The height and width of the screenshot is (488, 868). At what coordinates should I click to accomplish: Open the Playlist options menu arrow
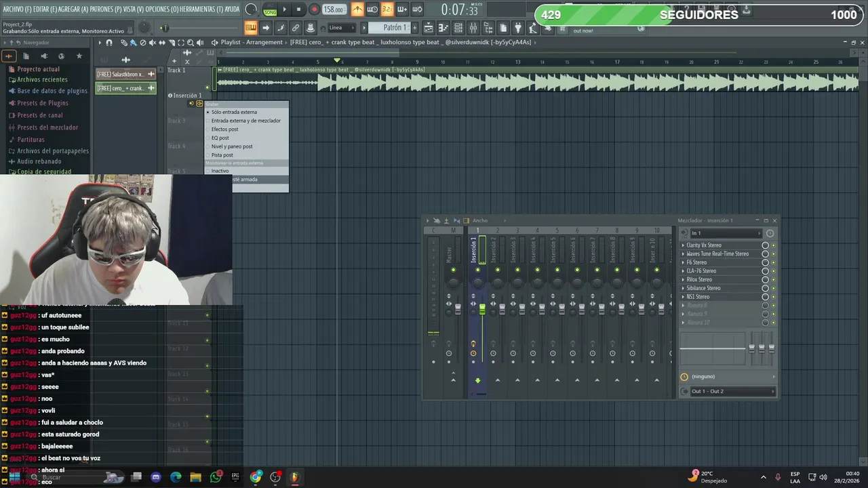[100, 43]
